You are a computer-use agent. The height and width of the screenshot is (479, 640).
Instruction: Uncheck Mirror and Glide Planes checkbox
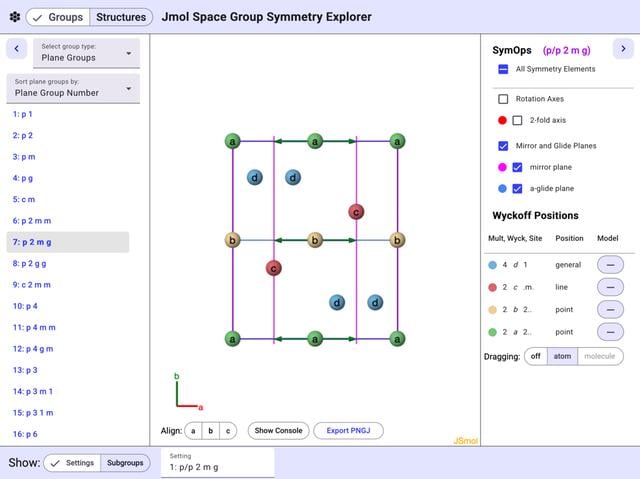tap(503, 146)
